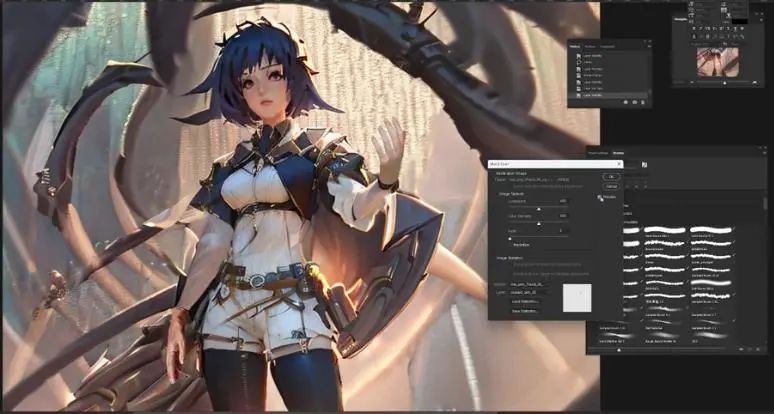Switch to the Brush Settings tab
The width and height of the screenshot is (774, 414).
click(x=599, y=153)
